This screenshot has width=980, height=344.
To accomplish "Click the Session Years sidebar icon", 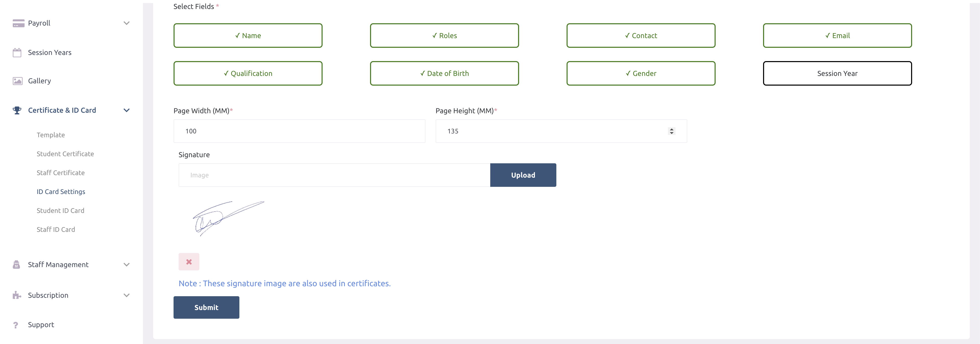I will click(x=17, y=51).
